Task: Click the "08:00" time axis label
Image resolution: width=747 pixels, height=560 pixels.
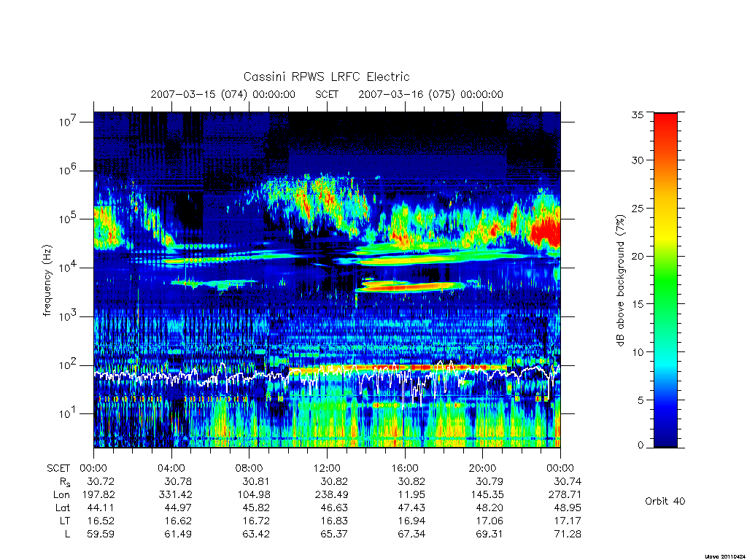Action: (249, 468)
